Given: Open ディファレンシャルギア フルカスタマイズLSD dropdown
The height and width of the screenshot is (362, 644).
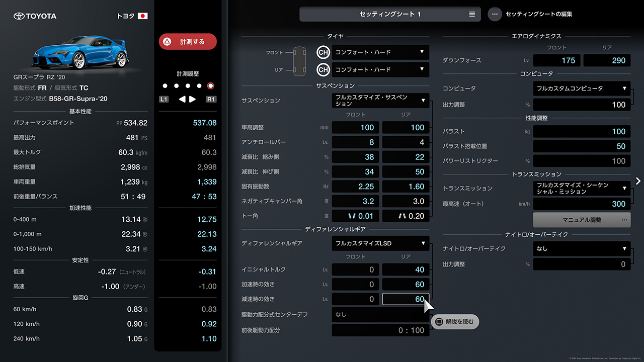Looking at the screenshot, I should (x=380, y=243).
